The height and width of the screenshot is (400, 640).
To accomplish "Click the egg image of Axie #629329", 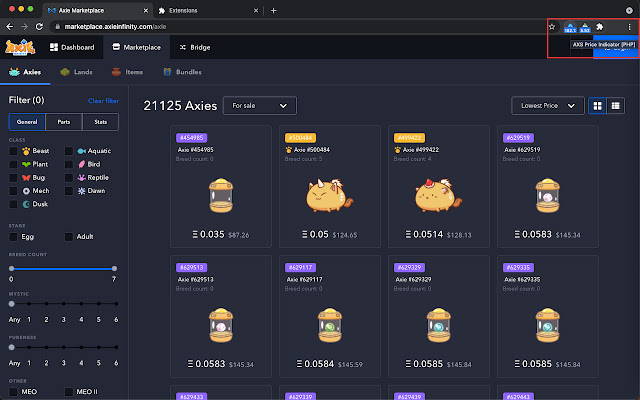I will [x=439, y=325].
